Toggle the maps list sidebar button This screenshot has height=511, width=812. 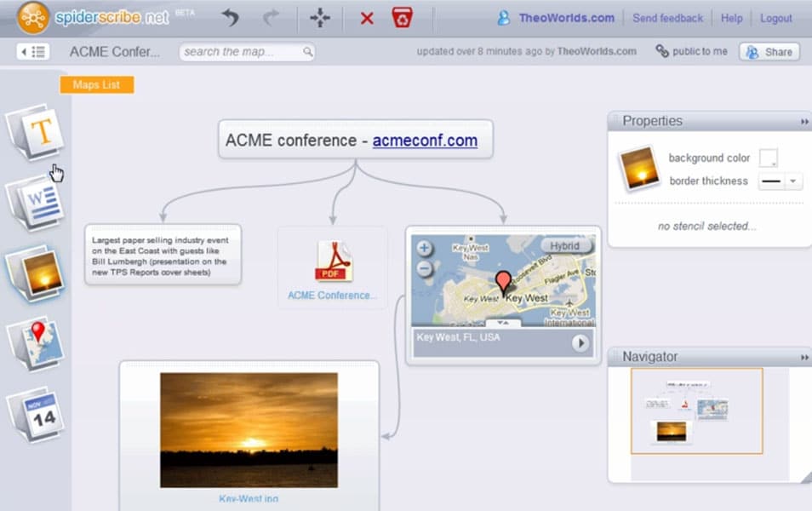(32, 52)
